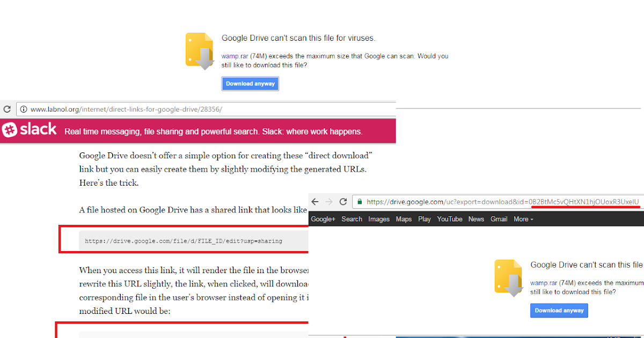Reload the labnol.org page
Image resolution: width=644 pixels, height=338 pixels.
[7, 109]
